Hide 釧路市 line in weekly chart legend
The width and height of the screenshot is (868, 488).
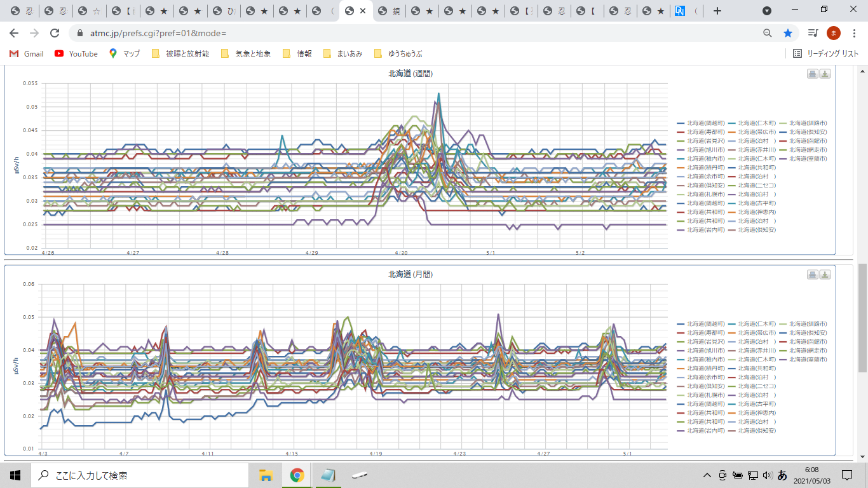[x=803, y=123]
